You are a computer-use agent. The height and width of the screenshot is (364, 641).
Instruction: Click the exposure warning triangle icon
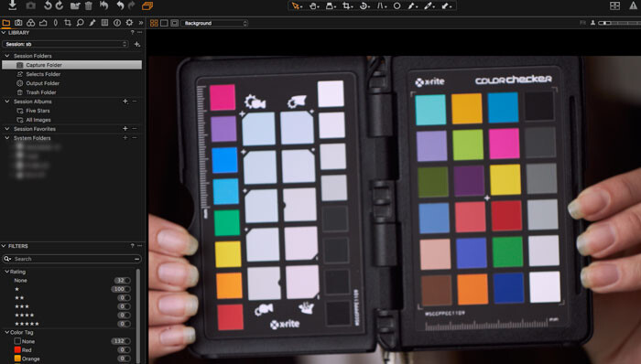coord(633,5)
